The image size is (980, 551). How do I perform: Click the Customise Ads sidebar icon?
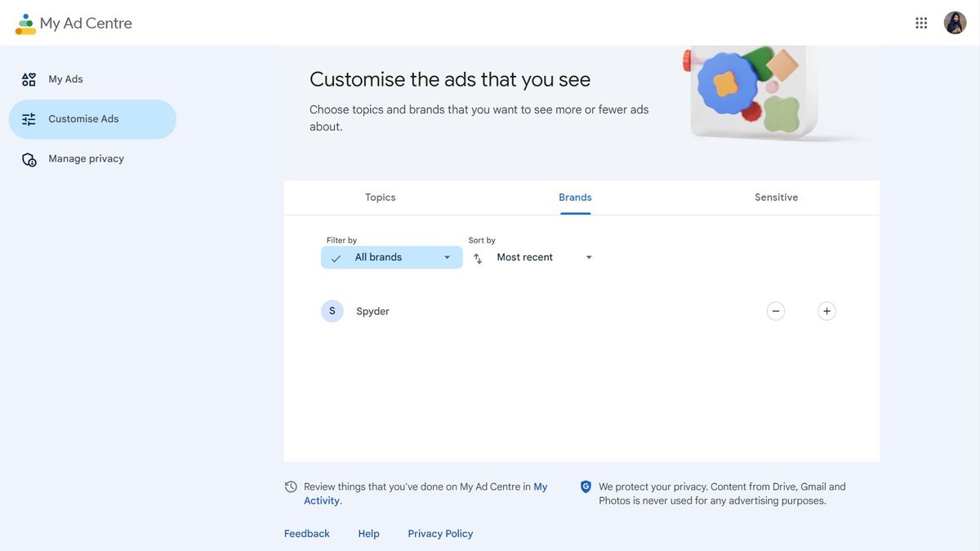tap(28, 117)
